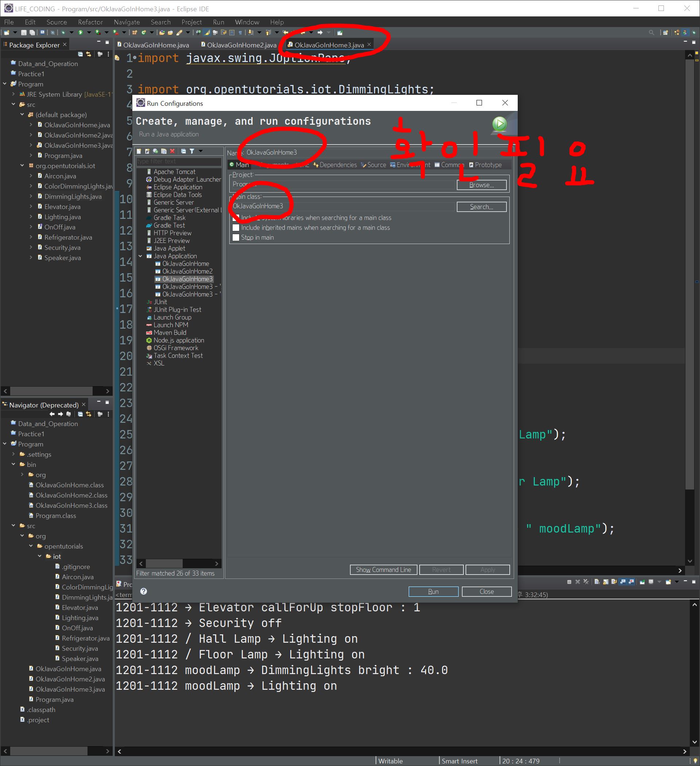Collapse the Java Application tree node
The image size is (700, 766).
pos(140,256)
